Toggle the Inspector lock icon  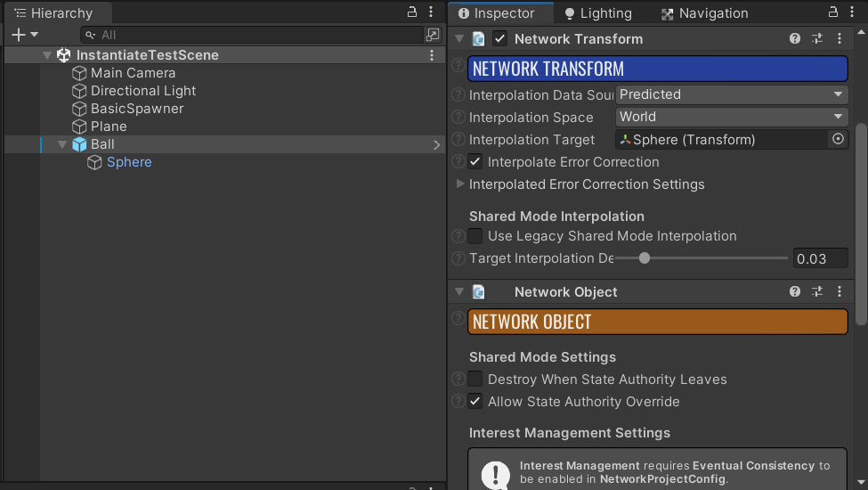[x=832, y=12]
